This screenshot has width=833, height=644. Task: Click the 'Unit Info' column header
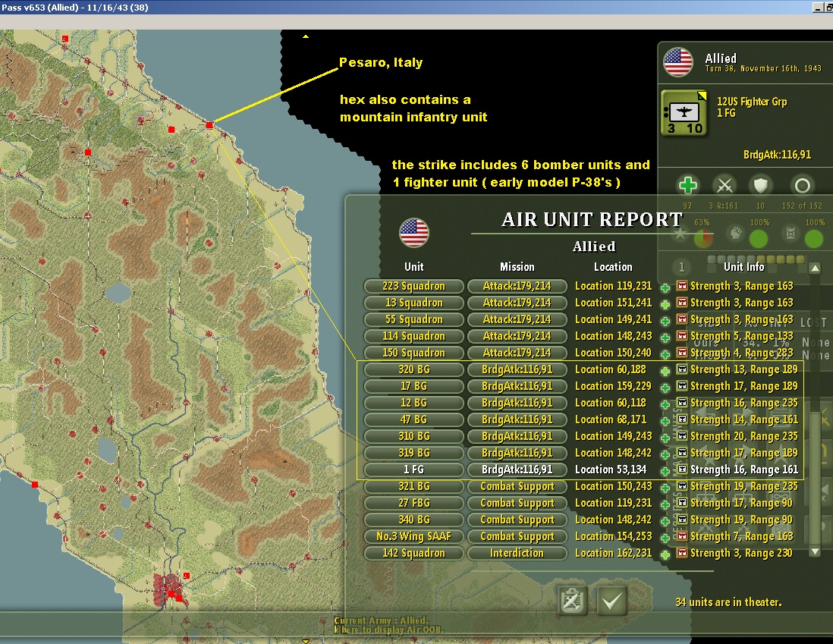coord(743,267)
